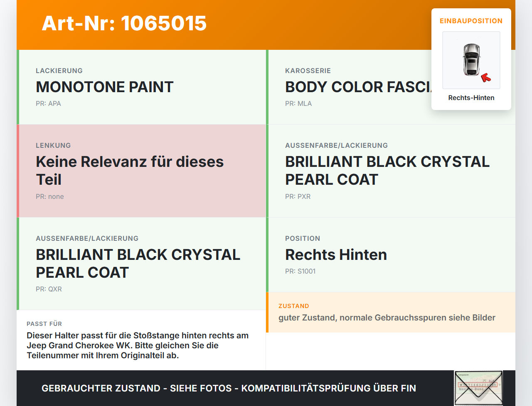Click the PR: MLA code

(x=298, y=103)
